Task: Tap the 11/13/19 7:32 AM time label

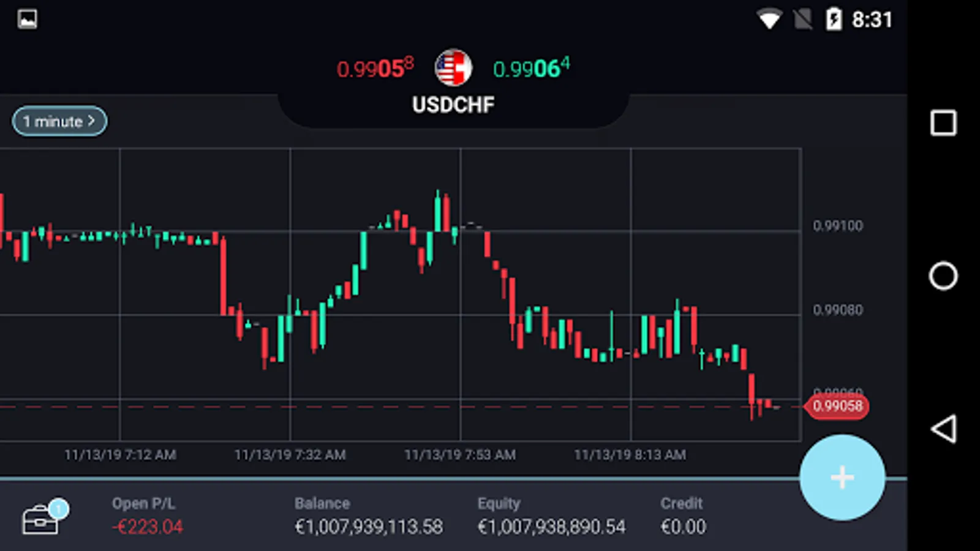Action: (290, 455)
